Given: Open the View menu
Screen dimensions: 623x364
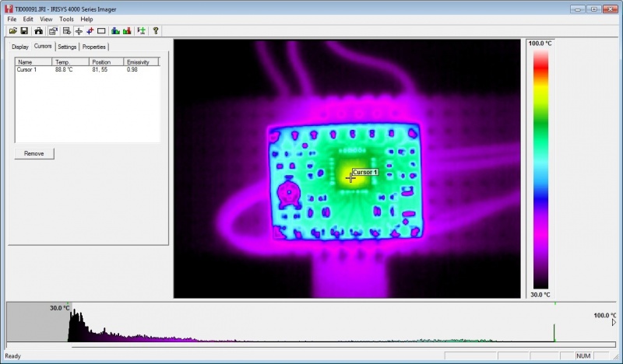Looking at the screenshot, I should [x=46, y=19].
